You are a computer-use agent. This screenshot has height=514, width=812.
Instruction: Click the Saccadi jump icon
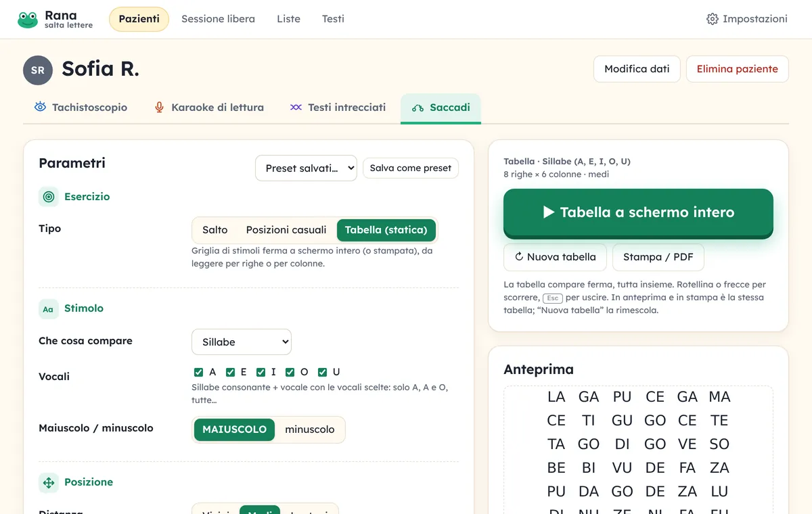click(418, 108)
